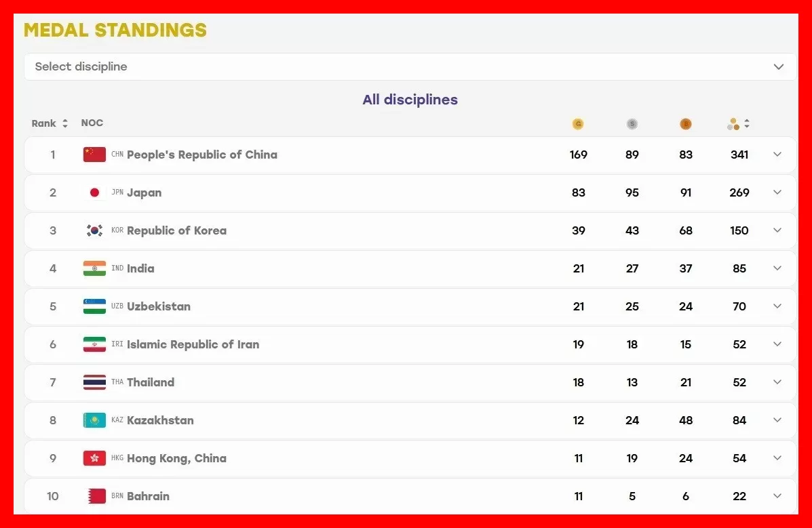
Task: Open the Bahrain country name
Action: [148, 496]
